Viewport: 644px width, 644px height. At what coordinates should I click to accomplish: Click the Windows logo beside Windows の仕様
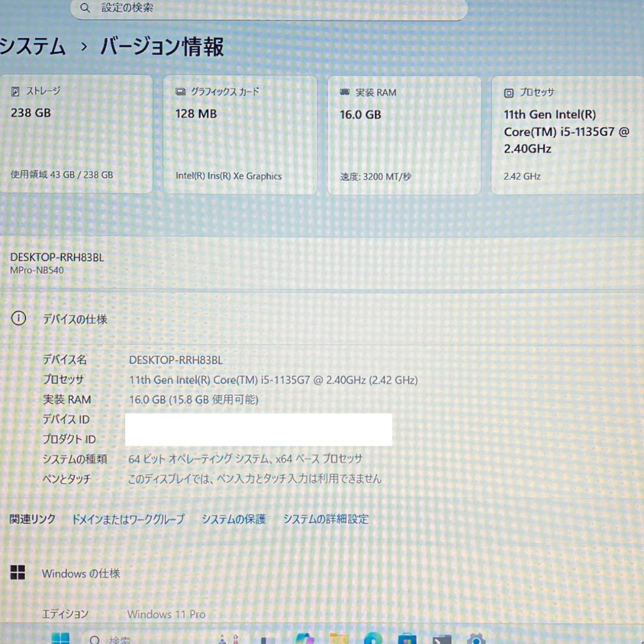click(18, 572)
